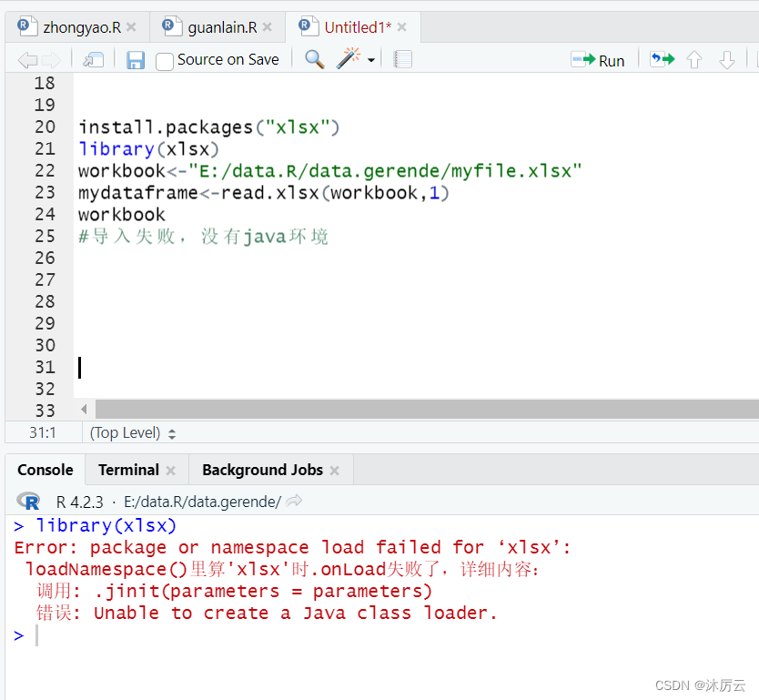Open Find/Replace magnifier

pyautogui.click(x=315, y=59)
